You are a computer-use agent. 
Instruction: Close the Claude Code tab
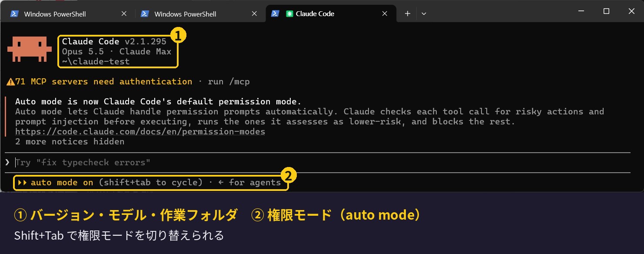click(x=385, y=14)
